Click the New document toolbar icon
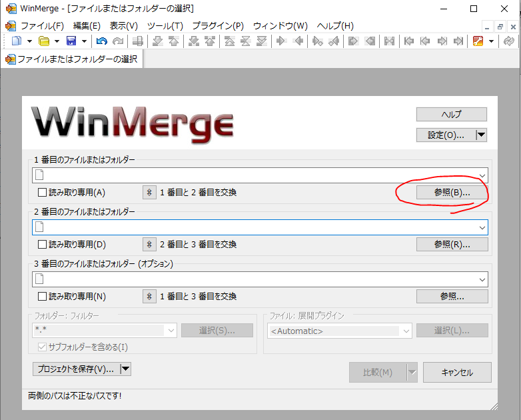This screenshot has width=521, height=420. click(x=16, y=41)
